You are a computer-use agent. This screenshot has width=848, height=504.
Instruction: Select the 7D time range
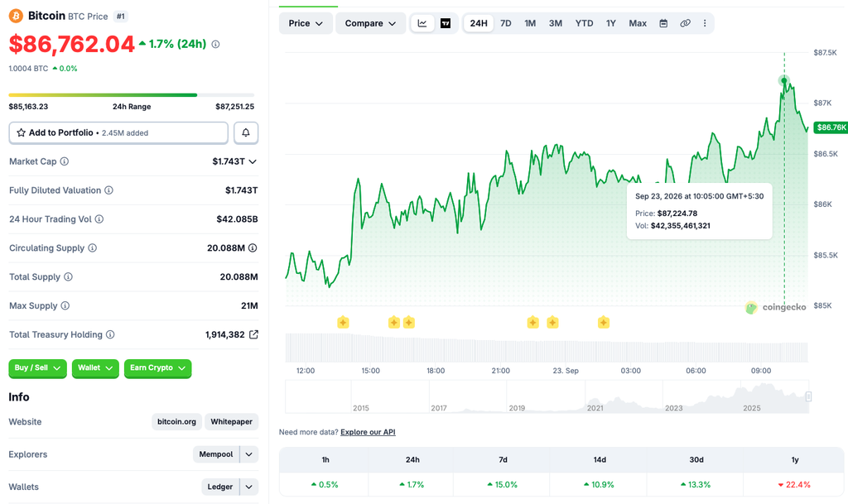(x=506, y=23)
